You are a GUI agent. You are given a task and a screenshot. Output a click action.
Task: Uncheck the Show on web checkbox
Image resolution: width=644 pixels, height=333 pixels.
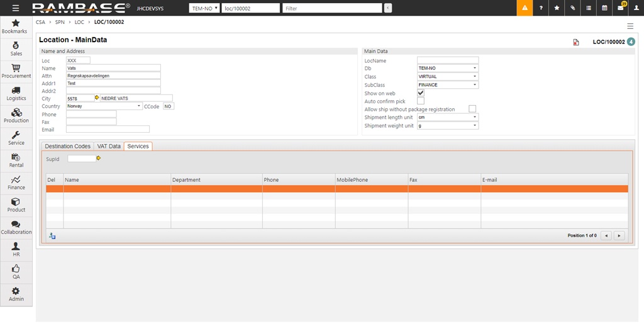pyautogui.click(x=421, y=93)
